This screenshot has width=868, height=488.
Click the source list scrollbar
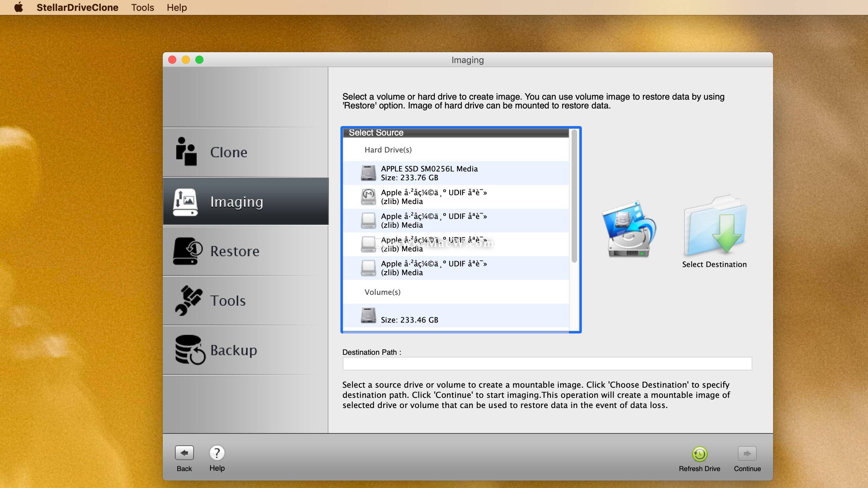[x=574, y=196]
